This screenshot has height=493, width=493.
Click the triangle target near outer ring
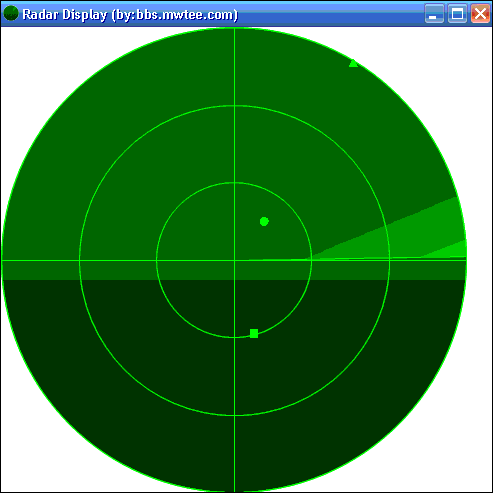point(353,63)
